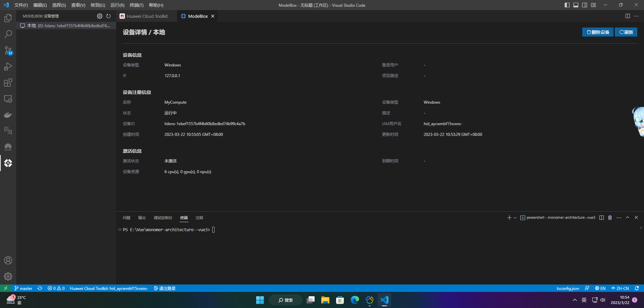Open Run and Debug view

[x=8, y=66]
